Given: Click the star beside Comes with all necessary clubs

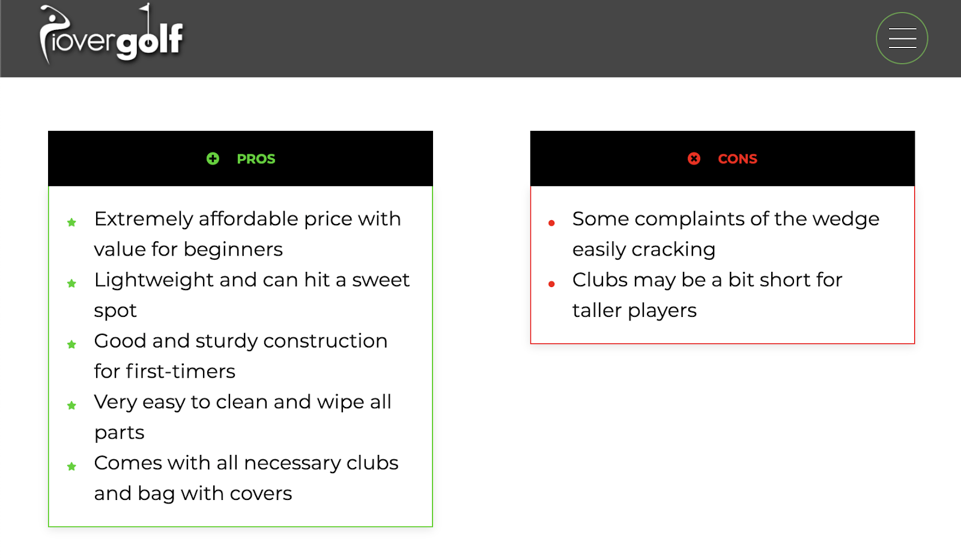Looking at the screenshot, I should point(71,466).
